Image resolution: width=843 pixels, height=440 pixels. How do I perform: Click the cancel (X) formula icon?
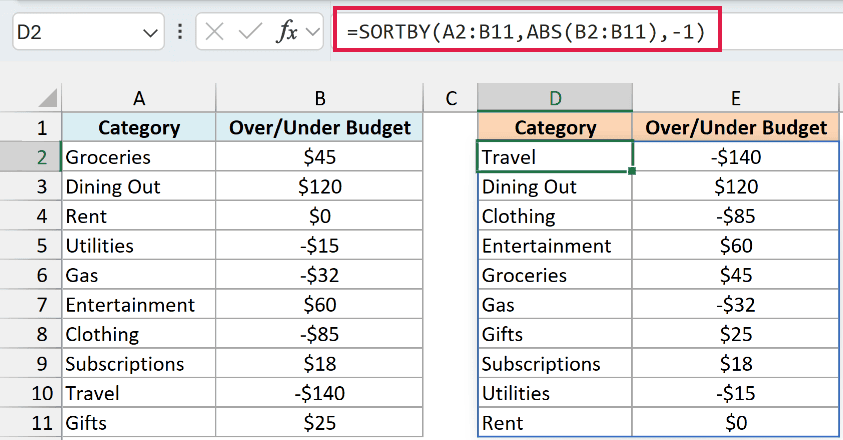214,32
